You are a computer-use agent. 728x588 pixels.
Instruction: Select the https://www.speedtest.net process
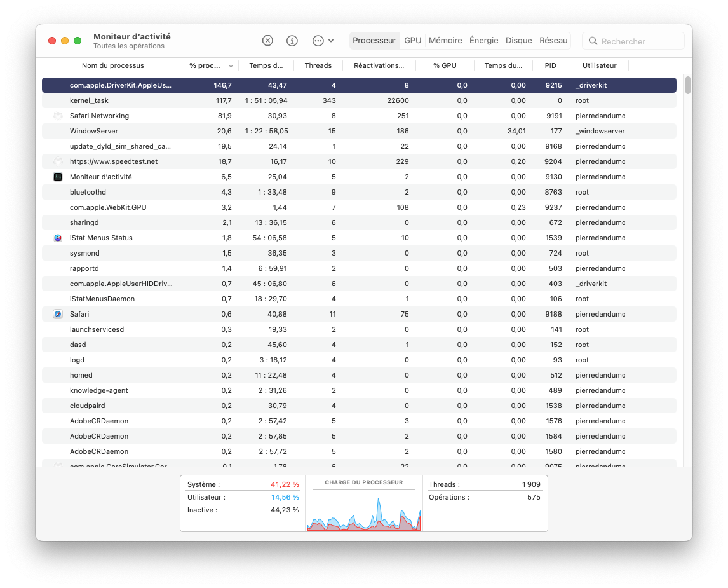(359, 161)
